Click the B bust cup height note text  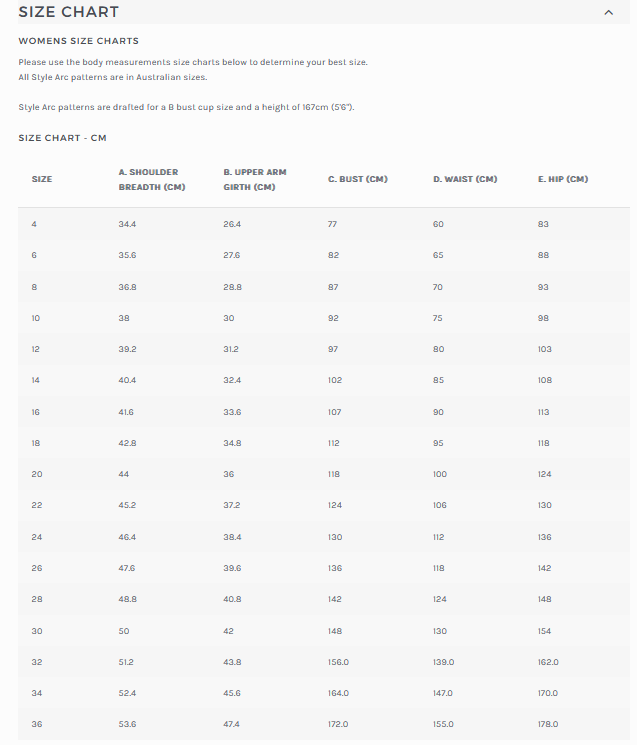click(x=187, y=106)
